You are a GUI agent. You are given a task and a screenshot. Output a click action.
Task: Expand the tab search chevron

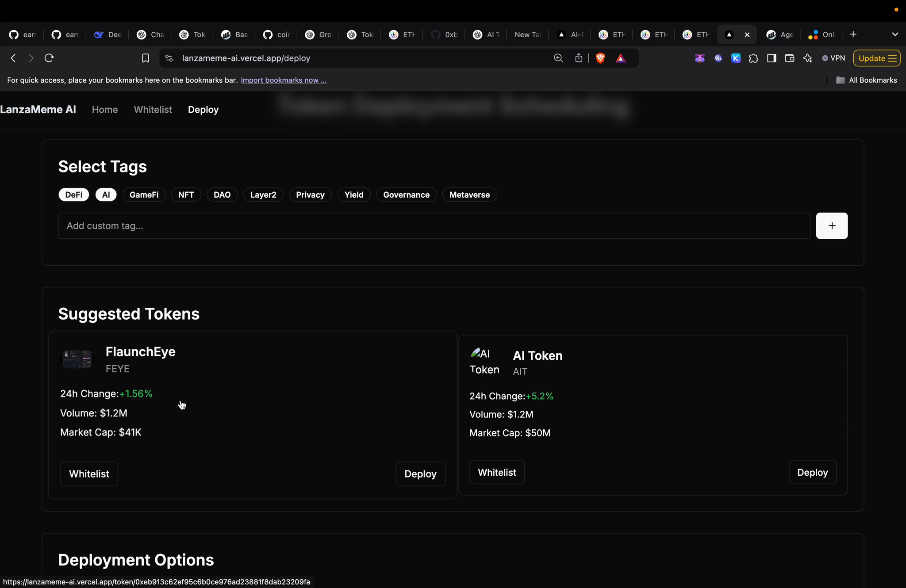point(895,34)
